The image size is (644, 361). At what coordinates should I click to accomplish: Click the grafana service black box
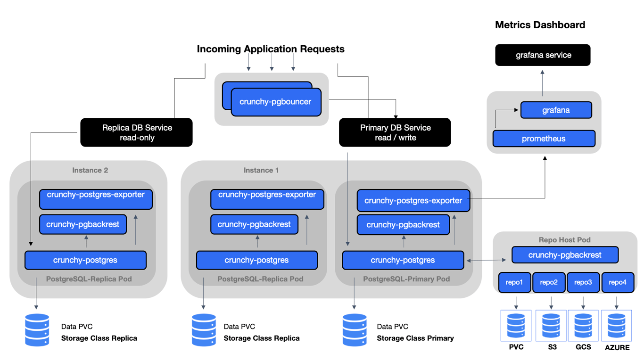[543, 55]
